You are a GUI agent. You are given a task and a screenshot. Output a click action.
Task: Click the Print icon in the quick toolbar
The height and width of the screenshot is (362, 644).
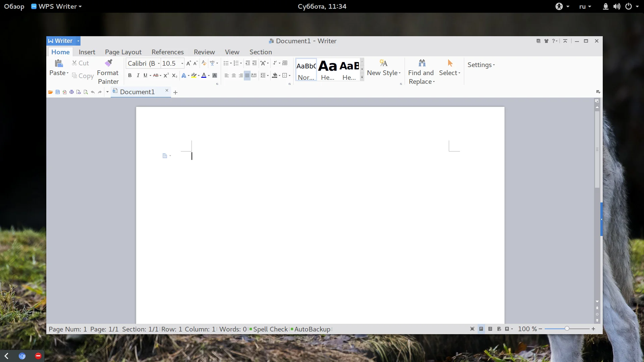(71, 92)
